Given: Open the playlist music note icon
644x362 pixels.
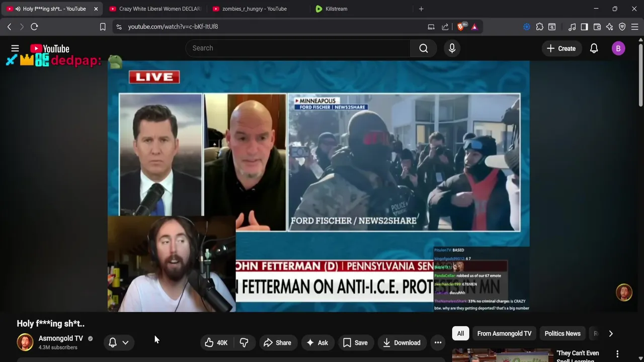Looking at the screenshot, I should [x=572, y=27].
